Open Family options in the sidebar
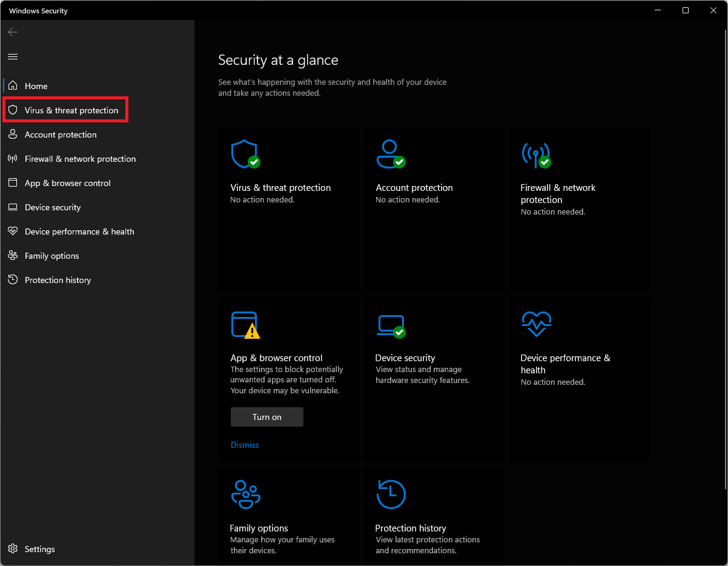 click(51, 255)
